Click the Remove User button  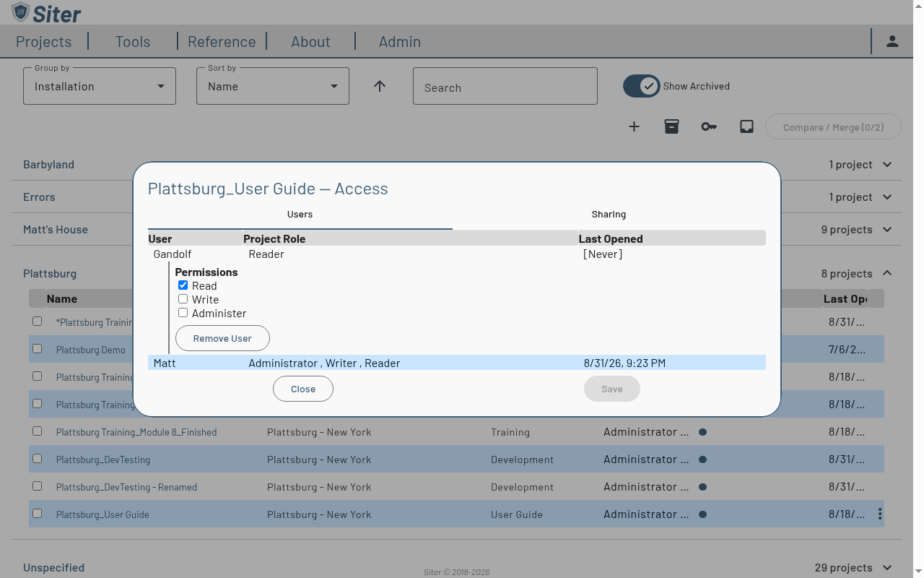click(x=222, y=338)
